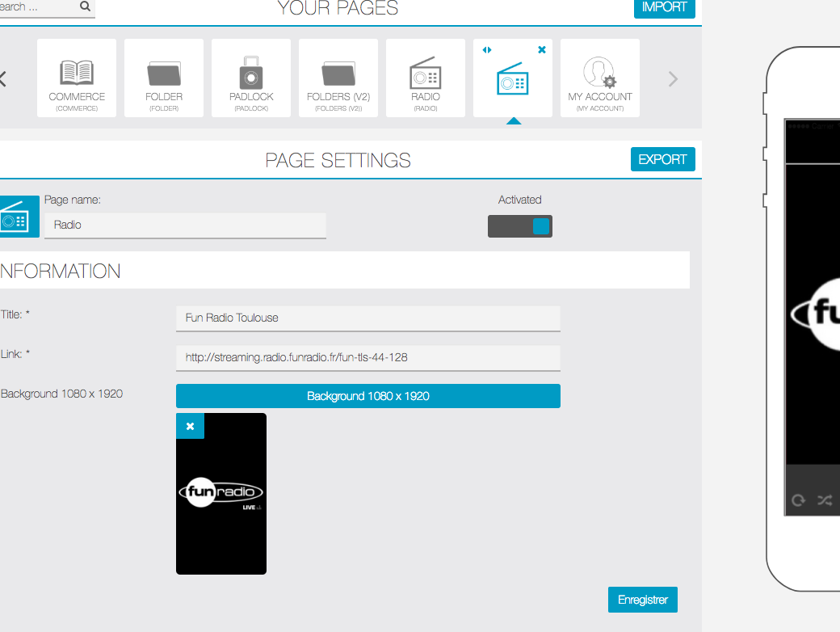Open the My Account page tile
This screenshot has height=632, width=840.
pos(600,78)
